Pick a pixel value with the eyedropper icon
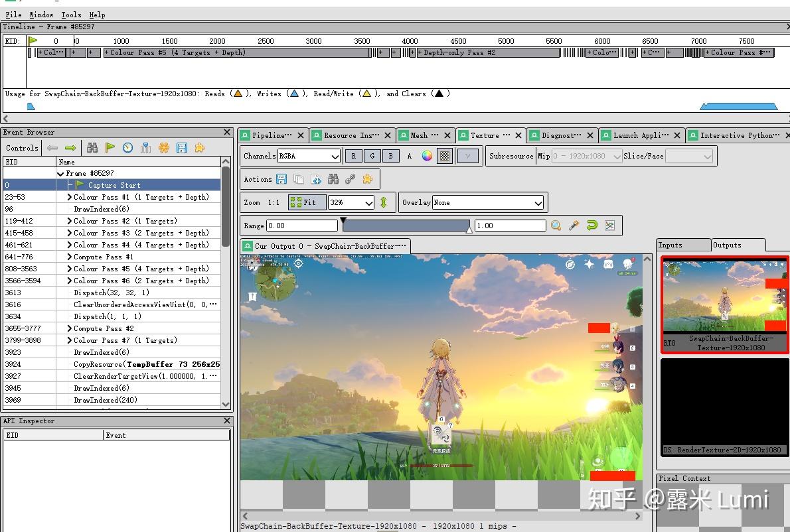 [574, 225]
